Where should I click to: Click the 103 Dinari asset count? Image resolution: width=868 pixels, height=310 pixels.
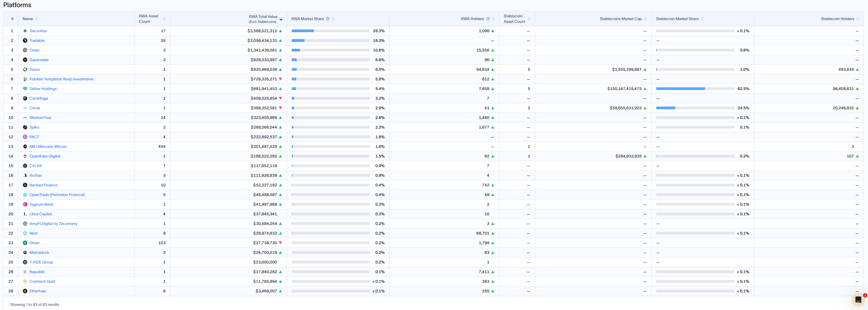coord(162,243)
